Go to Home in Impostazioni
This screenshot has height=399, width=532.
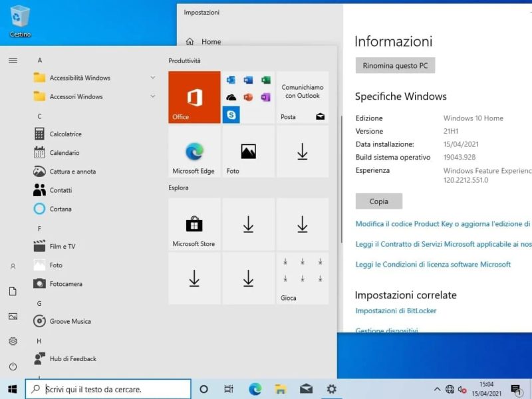click(x=211, y=42)
